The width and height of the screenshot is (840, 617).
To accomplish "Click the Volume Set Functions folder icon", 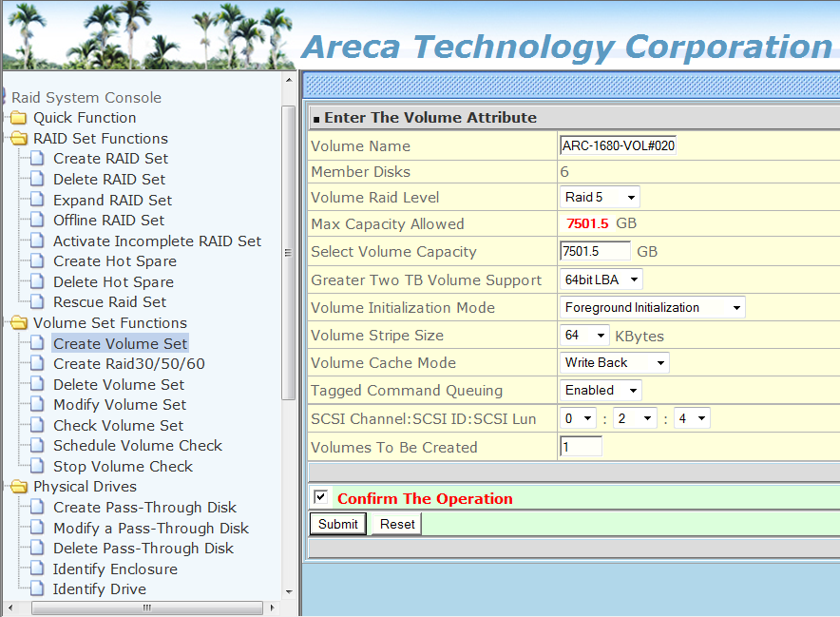I will pos(18,323).
